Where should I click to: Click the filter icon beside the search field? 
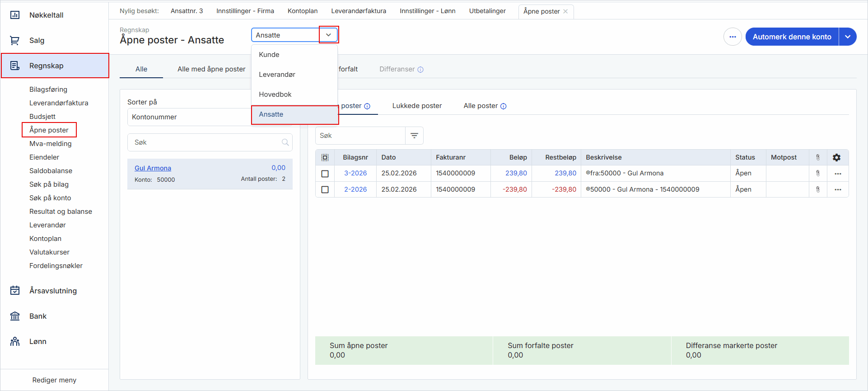(x=414, y=136)
